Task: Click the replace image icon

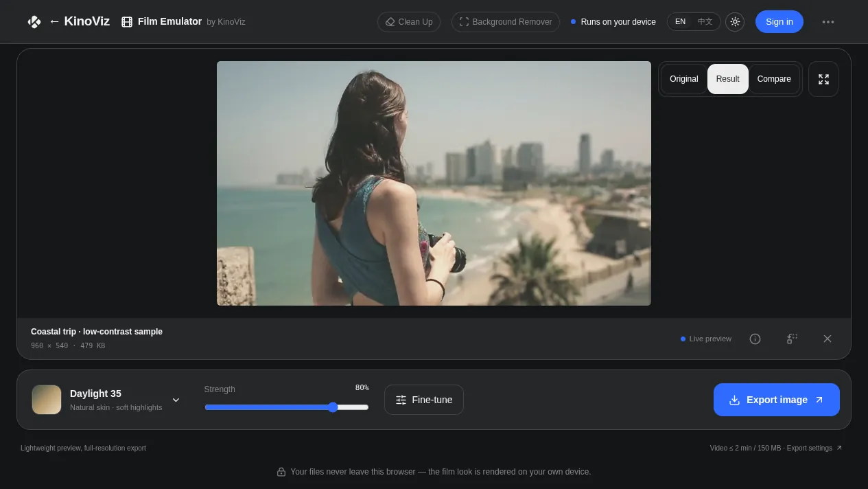Action: pyautogui.click(x=792, y=339)
